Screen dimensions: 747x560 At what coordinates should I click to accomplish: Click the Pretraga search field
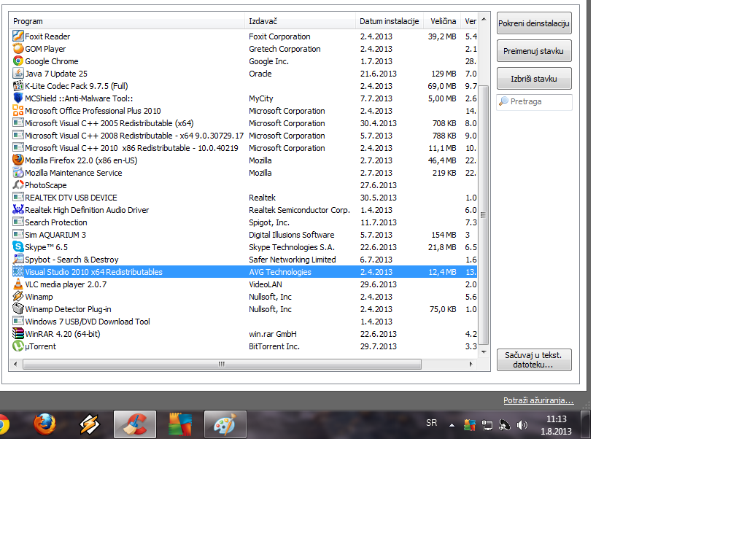(x=534, y=102)
